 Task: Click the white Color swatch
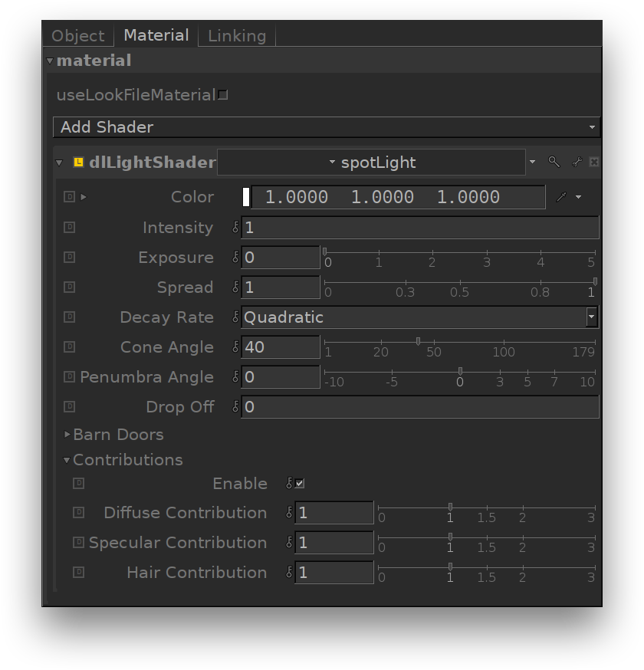click(246, 197)
